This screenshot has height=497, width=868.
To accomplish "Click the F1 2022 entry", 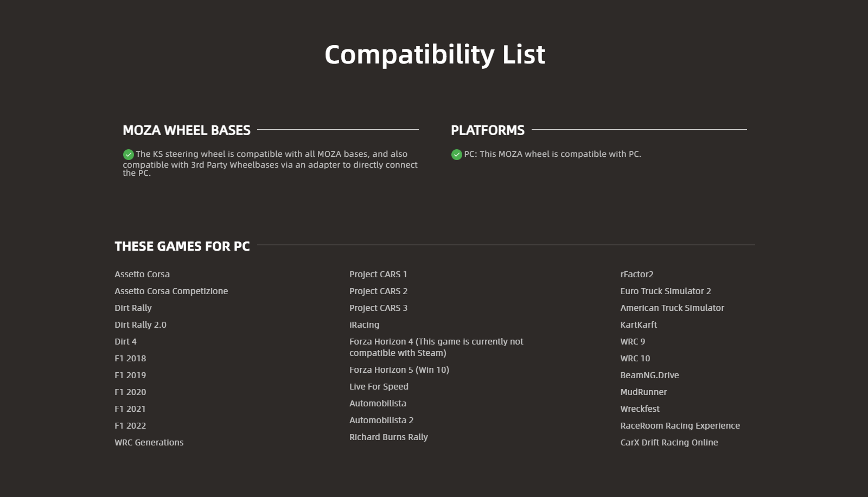I will click(130, 426).
